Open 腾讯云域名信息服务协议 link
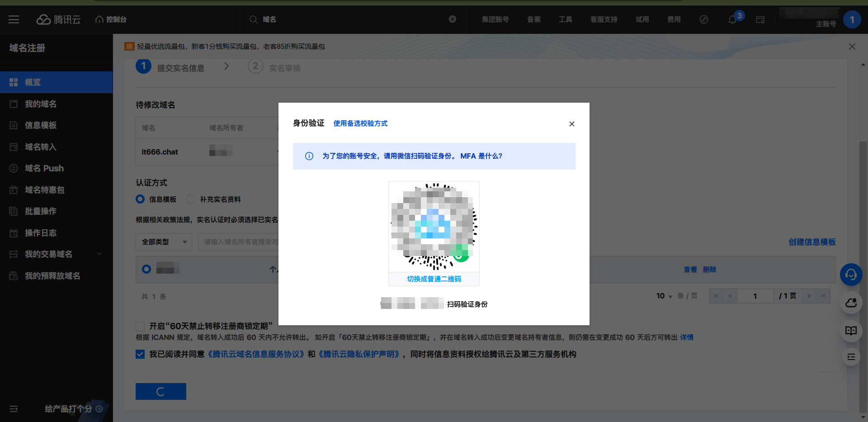Image resolution: width=868 pixels, height=422 pixels. pyautogui.click(x=256, y=354)
